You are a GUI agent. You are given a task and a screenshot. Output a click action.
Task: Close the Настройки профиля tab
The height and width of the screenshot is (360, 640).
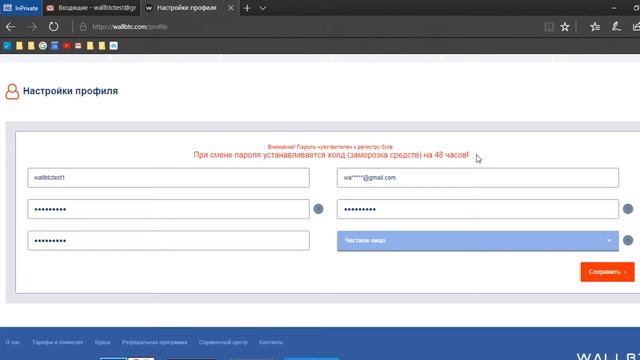pyautogui.click(x=231, y=8)
